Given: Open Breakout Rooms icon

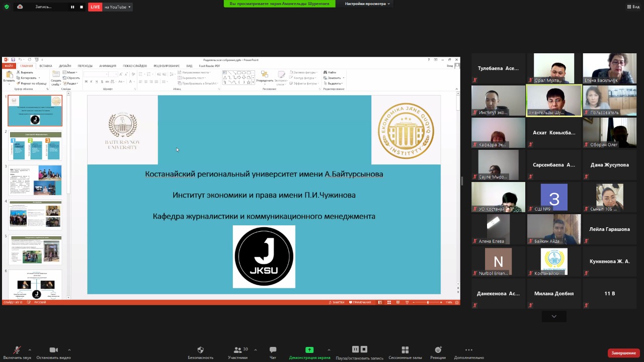Looking at the screenshot, I should 405,350.
